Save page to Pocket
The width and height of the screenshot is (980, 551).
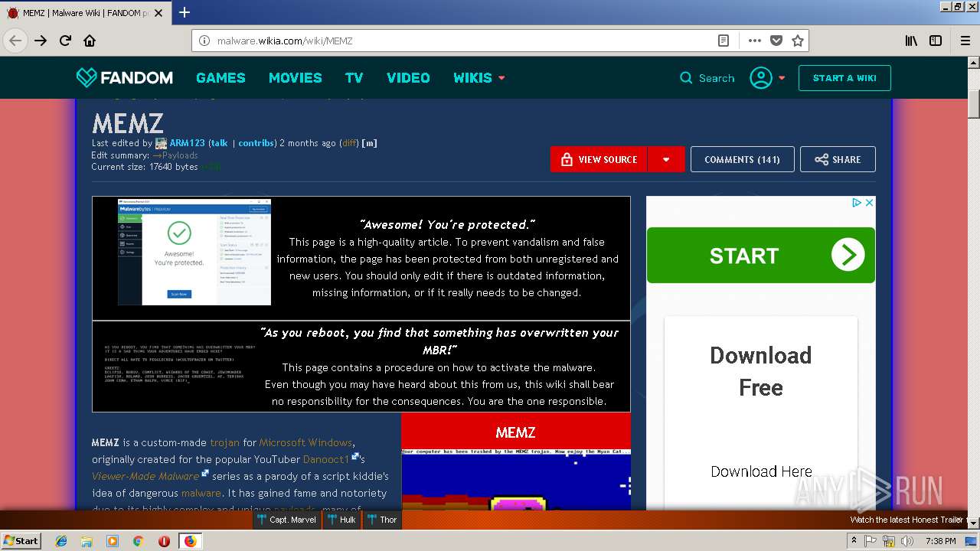click(x=776, y=41)
